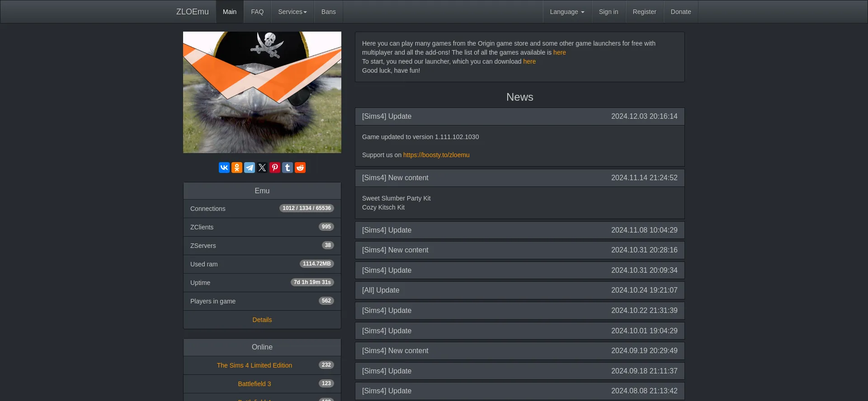Expand [Sims4] Update 2024.10.31 news
The width and height of the screenshot is (868, 401).
[x=520, y=270]
